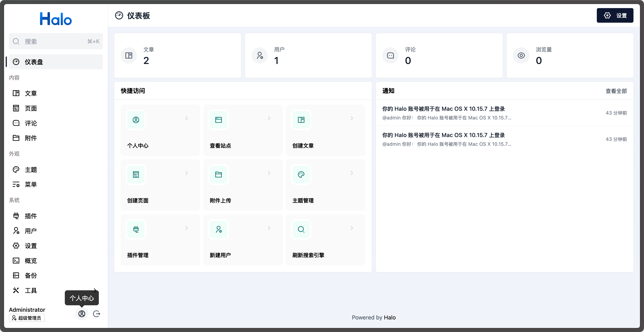Click the refresh search engine magnifier icon
Screen dimensions: 644x332
click(301, 229)
